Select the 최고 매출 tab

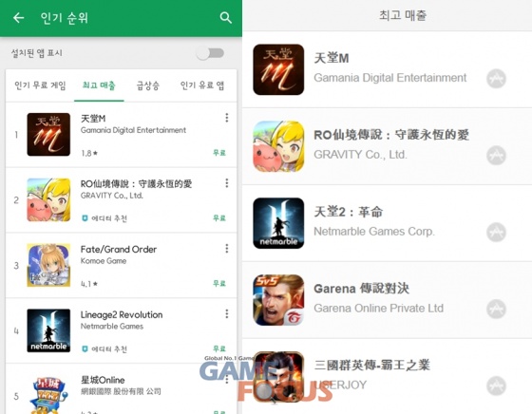[99, 85]
